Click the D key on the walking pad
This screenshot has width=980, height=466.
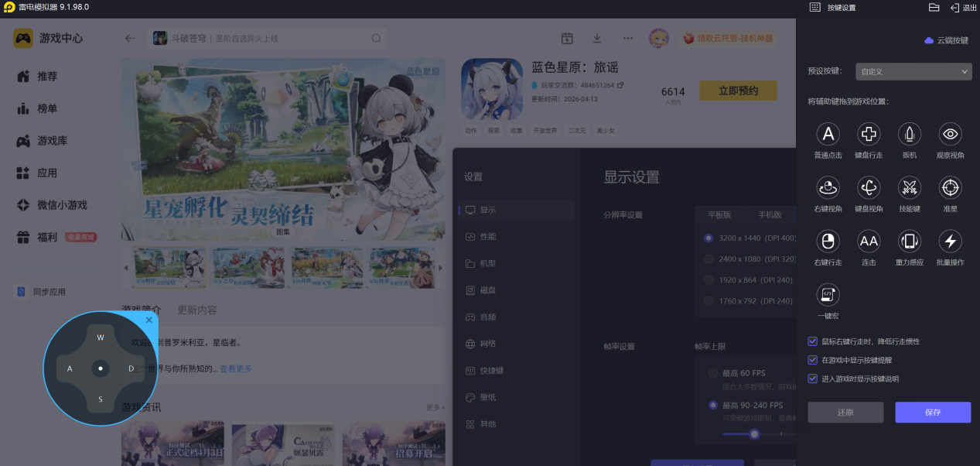click(131, 368)
